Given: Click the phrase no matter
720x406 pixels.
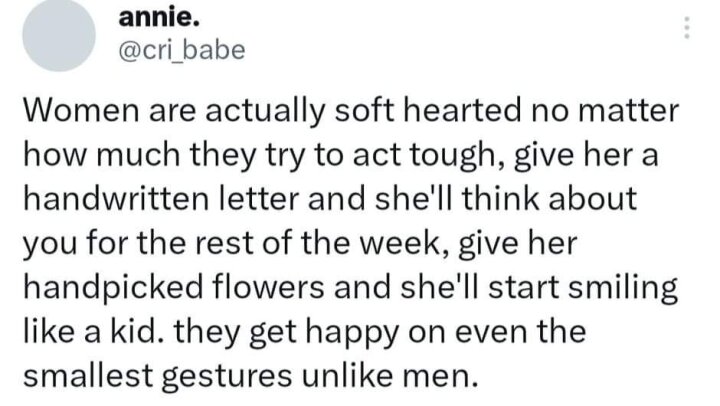Looking at the screenshot, I should tap(605, 112).
